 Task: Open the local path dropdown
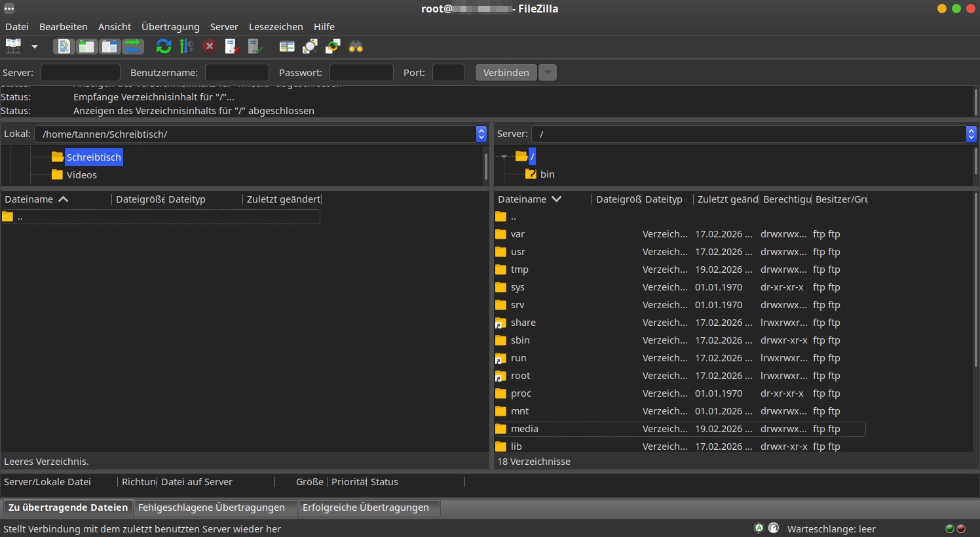pos(481,134)
